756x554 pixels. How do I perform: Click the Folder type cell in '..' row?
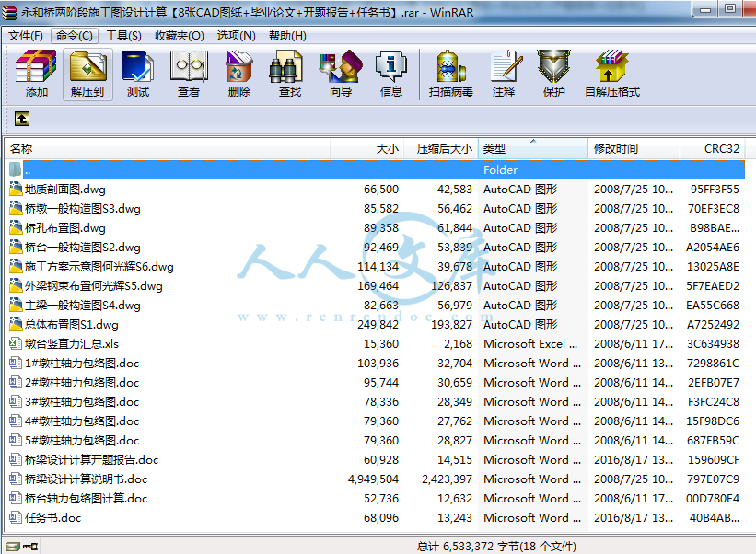pos(500,169)
